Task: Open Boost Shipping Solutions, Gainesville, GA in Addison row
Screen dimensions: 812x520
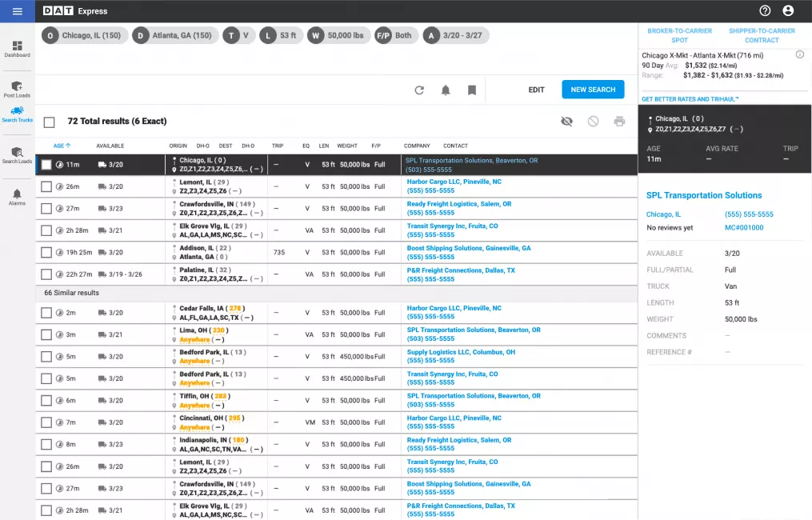Action: [x=469, y=248]
